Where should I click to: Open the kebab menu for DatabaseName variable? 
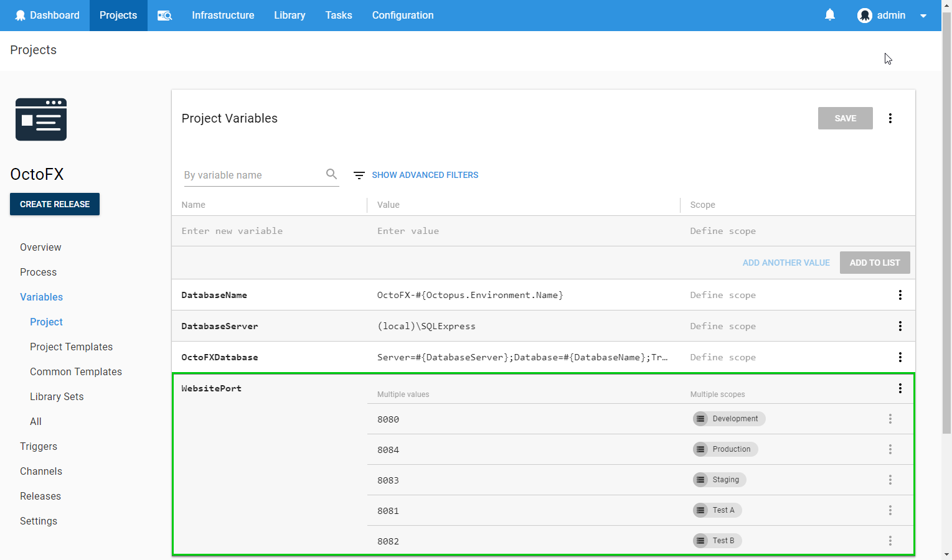900,294
